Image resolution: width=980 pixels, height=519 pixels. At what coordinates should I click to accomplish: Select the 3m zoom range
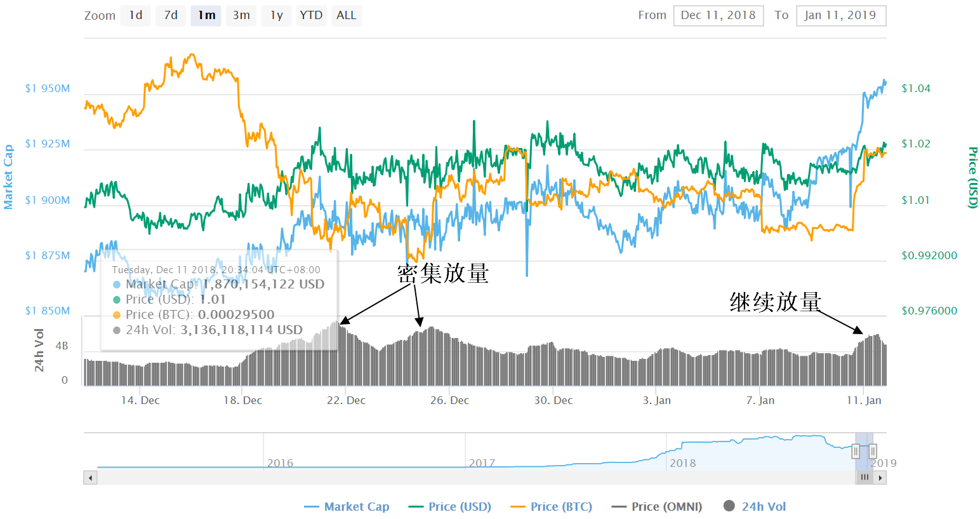click(x=241, y=15)
